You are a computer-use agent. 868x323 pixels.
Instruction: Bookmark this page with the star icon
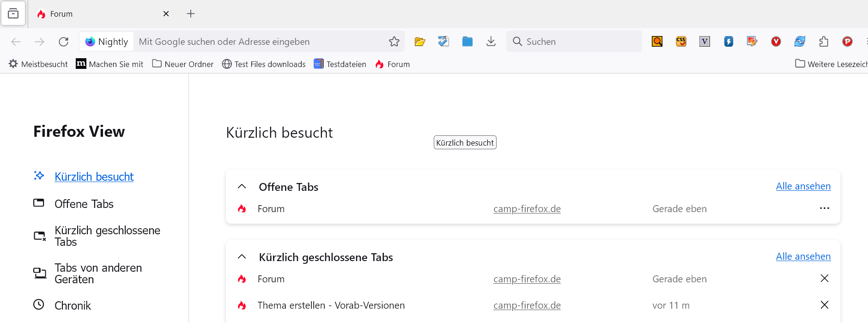point(394,42)
